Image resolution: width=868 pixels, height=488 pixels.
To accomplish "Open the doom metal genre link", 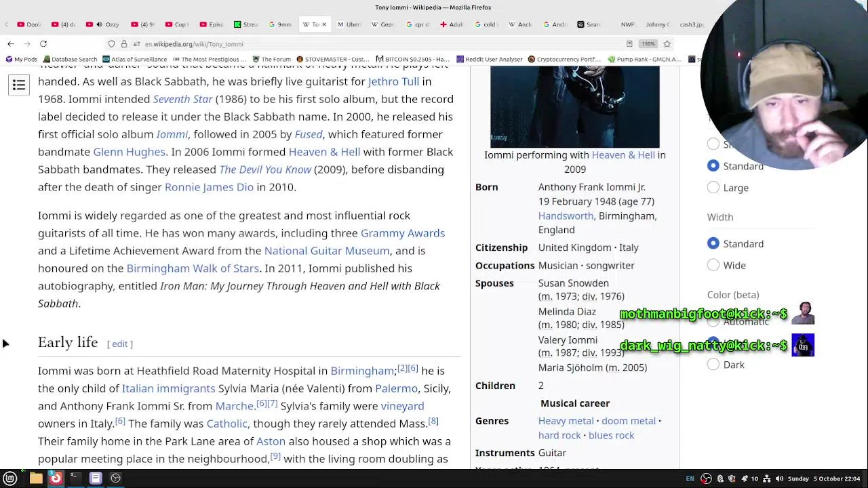I will click(629, 421).
